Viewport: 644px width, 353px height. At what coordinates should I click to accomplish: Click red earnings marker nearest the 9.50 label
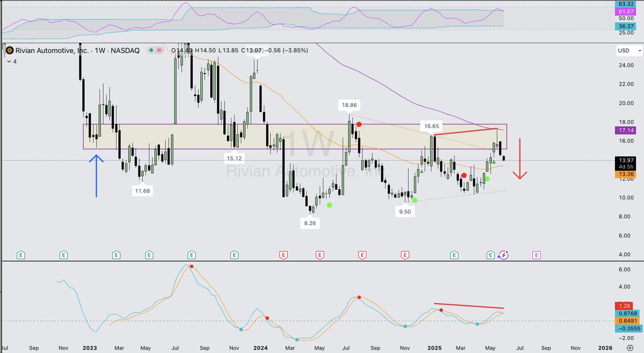point(404,255)
